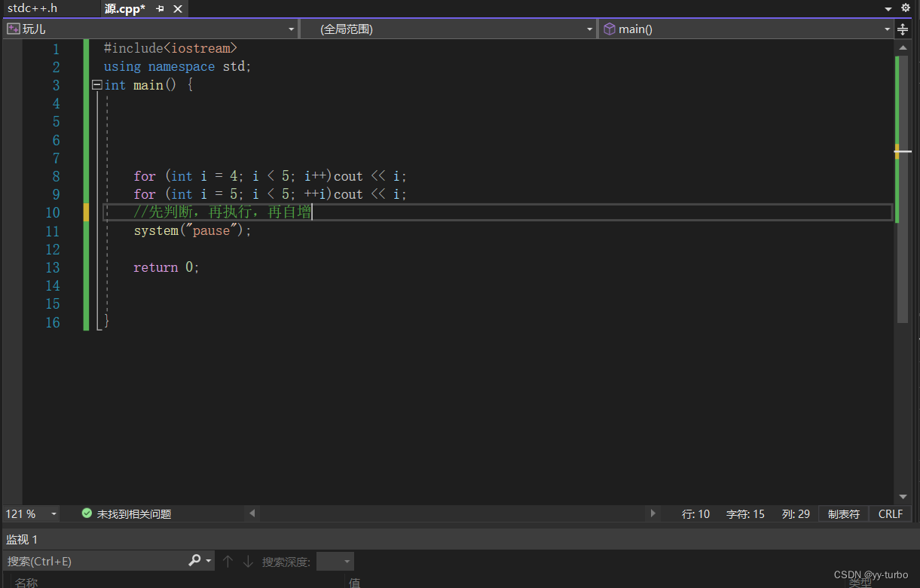Click the using namespace std; line
Screen dimensions: 920x588
click(178, 66)
